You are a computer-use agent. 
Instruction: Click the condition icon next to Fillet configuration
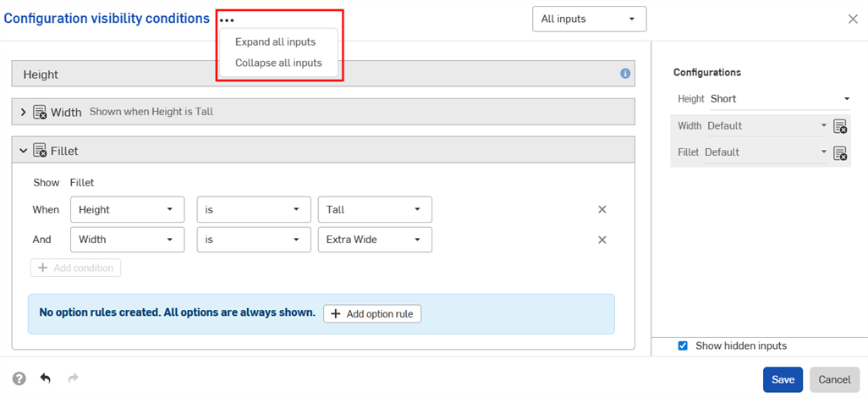point(840,152)
